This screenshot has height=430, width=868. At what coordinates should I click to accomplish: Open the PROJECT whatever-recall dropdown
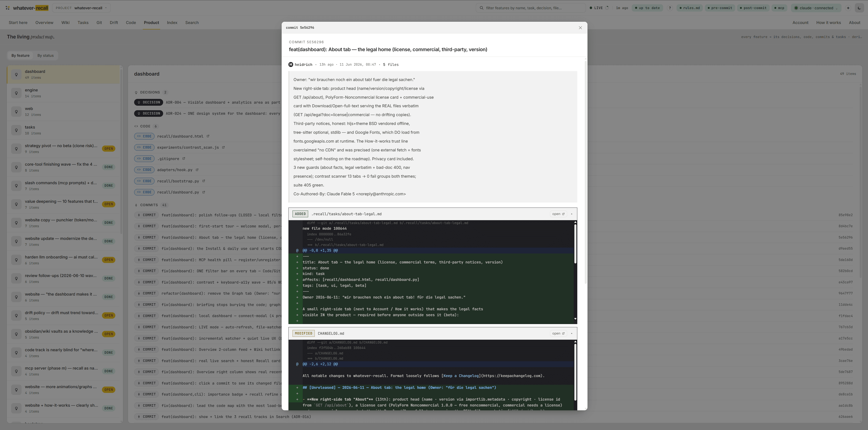point(81,8)
